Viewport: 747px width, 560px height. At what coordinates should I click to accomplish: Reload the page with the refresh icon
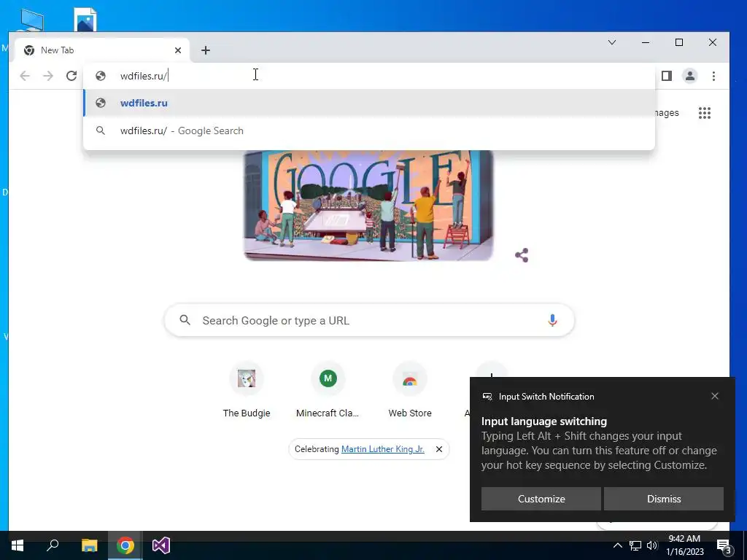71,76
